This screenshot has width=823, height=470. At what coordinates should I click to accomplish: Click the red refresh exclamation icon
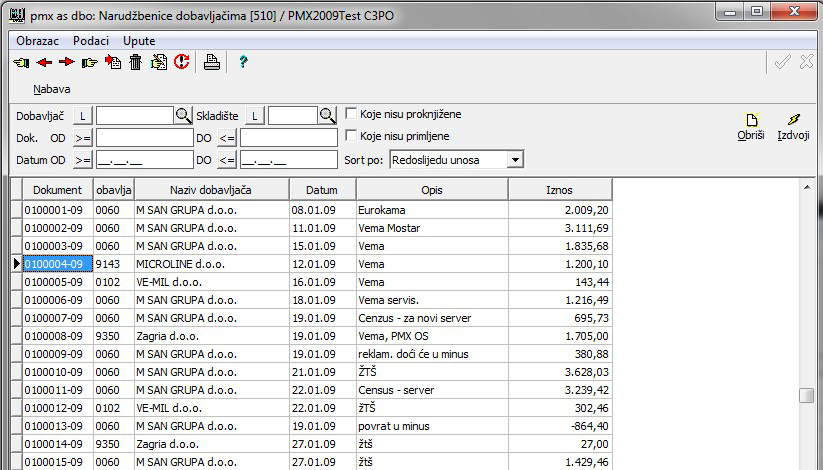[182, 62]
